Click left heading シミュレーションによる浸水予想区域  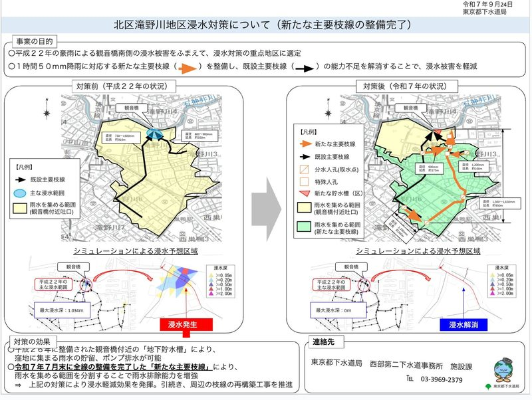[136, 251]
